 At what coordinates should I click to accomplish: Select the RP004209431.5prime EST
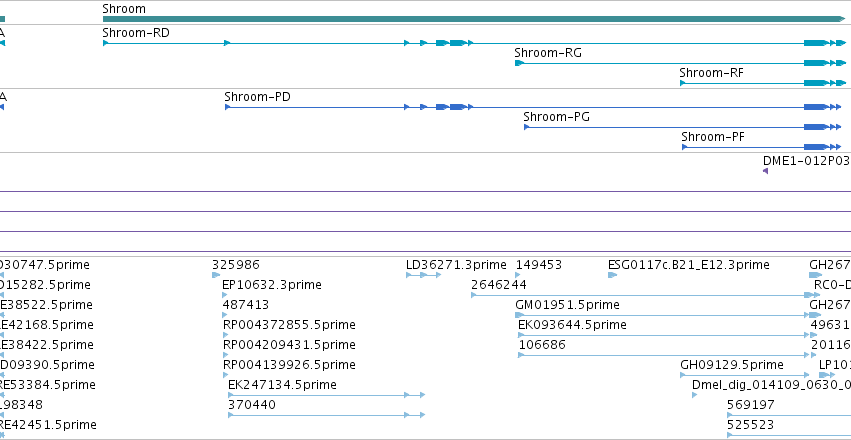(x=289, y=345)
